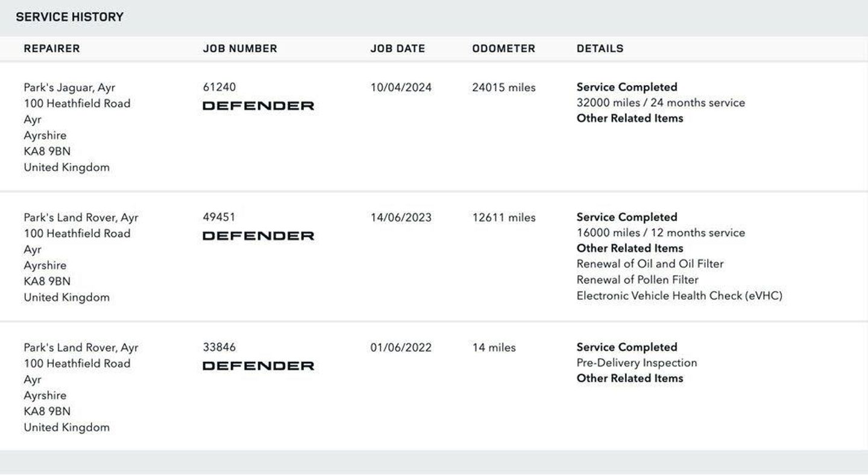Click the 24015 miles odometer reading
868x476 pixels.
(504, 87)
